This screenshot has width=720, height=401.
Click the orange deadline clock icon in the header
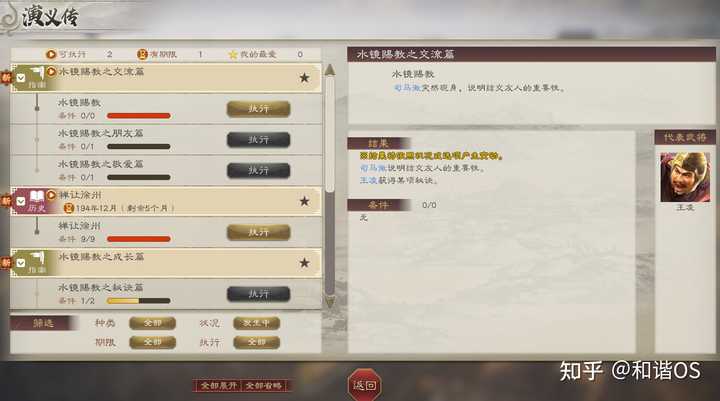click(x=142, y=54)
